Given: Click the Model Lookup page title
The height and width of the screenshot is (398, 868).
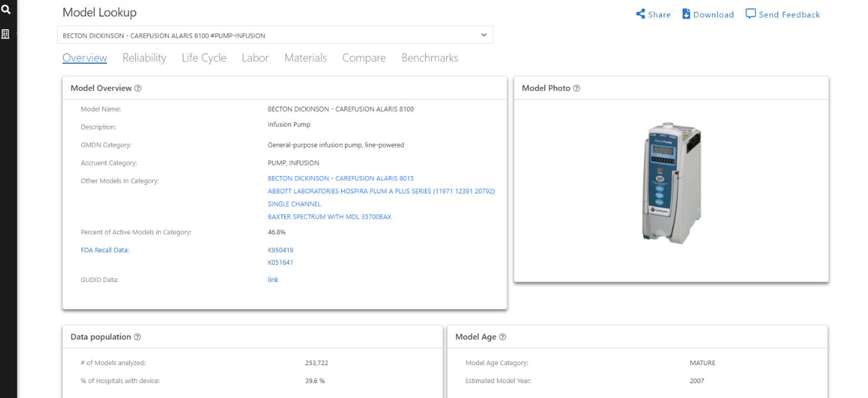Looking at the screenshot, I should pyautogui.click(x=99, y=12).
